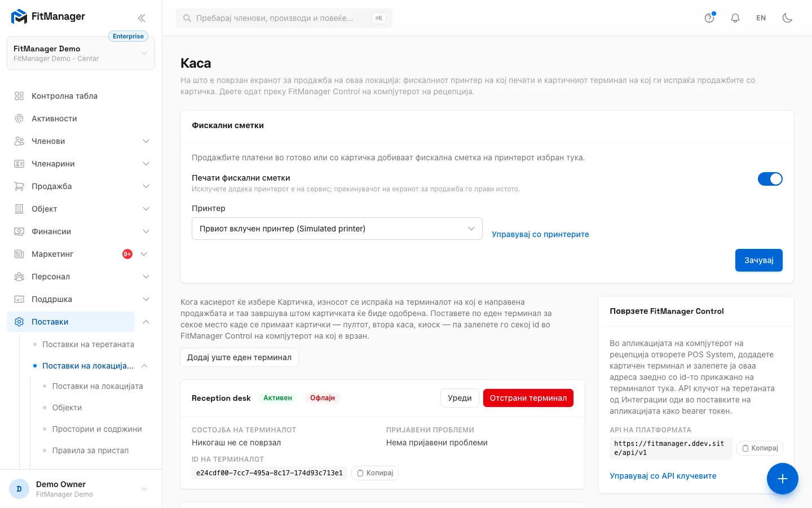Click Отстрани терминал red button
This screenshot has height=508, width=812.
click(x=528, y=398)
